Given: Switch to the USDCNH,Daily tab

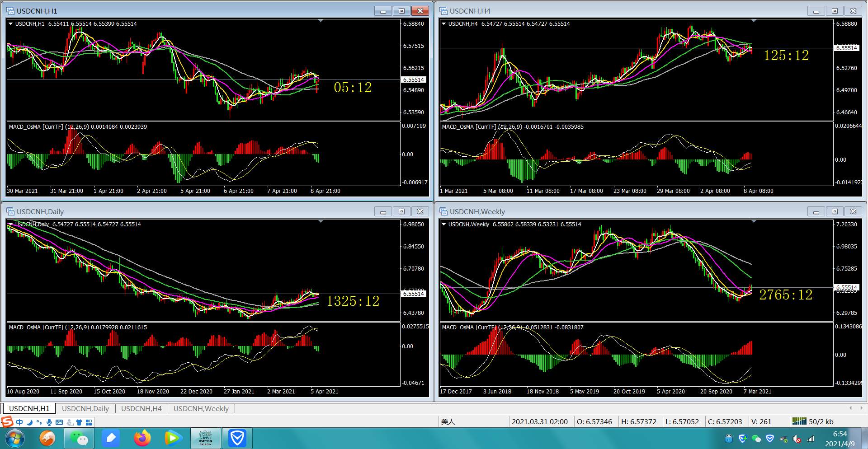Looking at the screenshot, I should 85,408.
